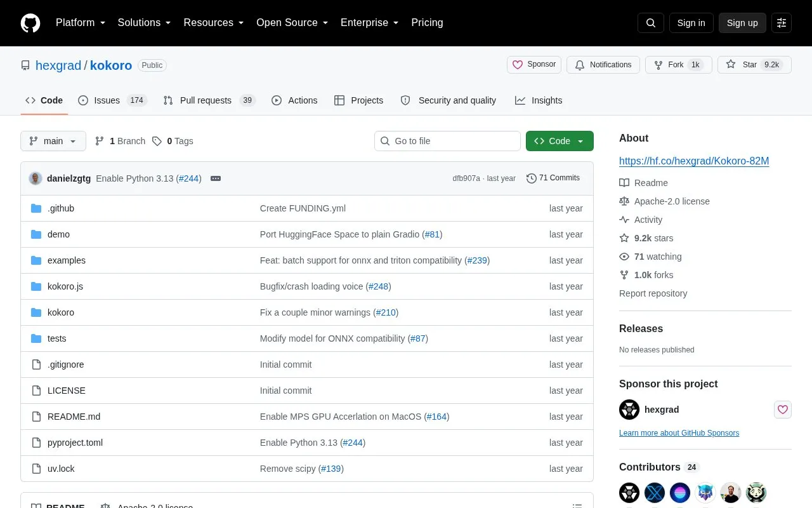812x508 pixels.
Task: Click the Sign in button
Action: pyautogui.click(x=691, y=23)
